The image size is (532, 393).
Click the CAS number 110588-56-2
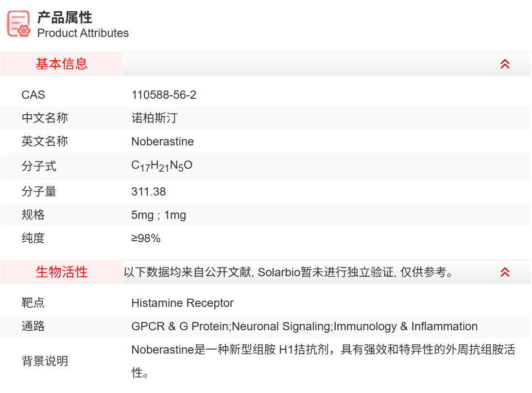coord(164,95)
